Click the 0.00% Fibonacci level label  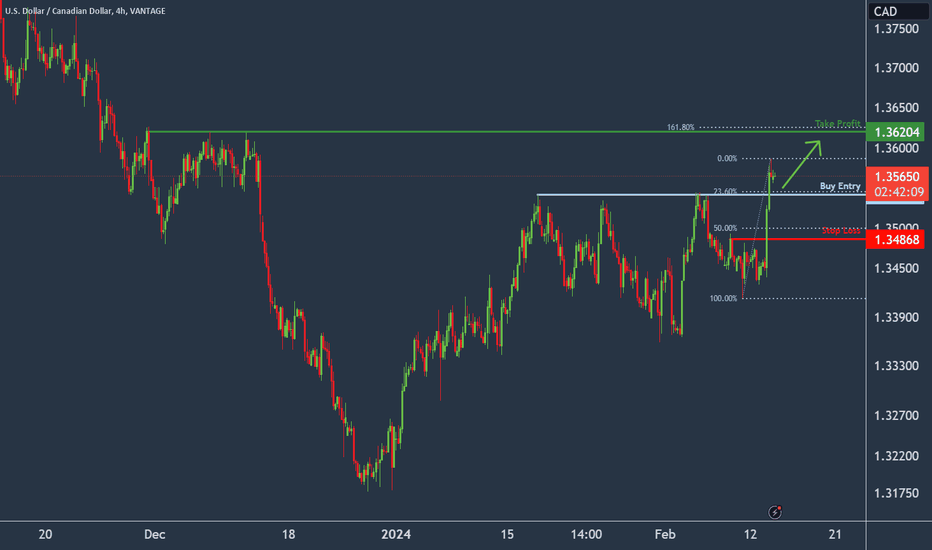(x=726, y=158)
